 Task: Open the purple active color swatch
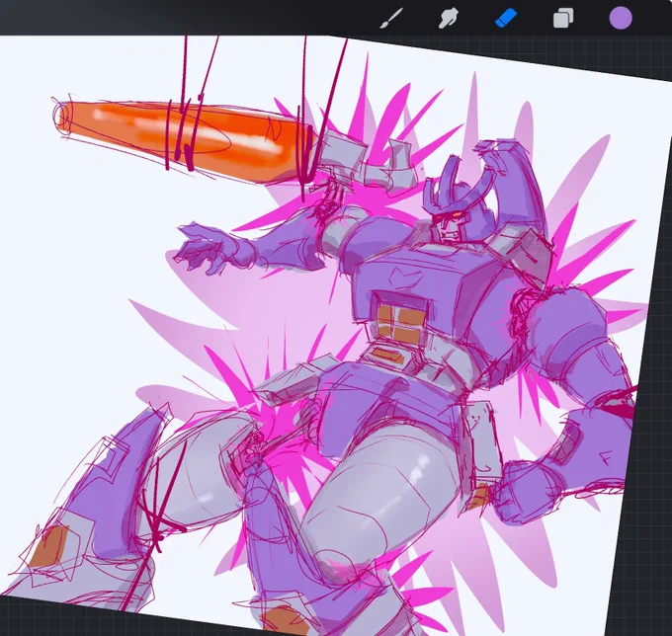[x=621, y=18]
